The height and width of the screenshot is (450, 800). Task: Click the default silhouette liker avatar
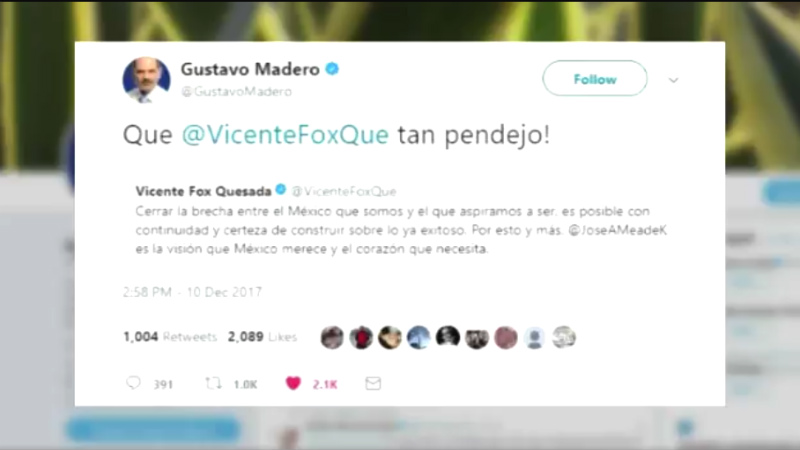point(535,337)
